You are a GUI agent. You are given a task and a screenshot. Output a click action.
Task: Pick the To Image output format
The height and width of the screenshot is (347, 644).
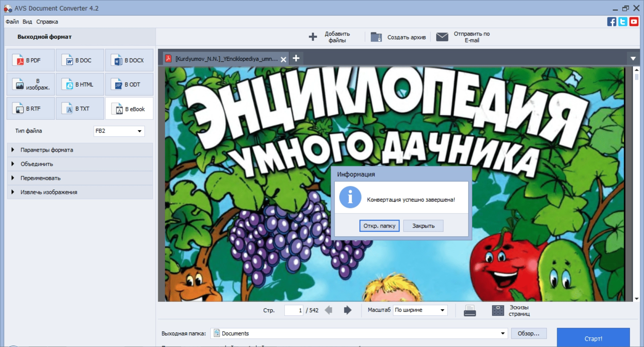[x=31, y=84]
